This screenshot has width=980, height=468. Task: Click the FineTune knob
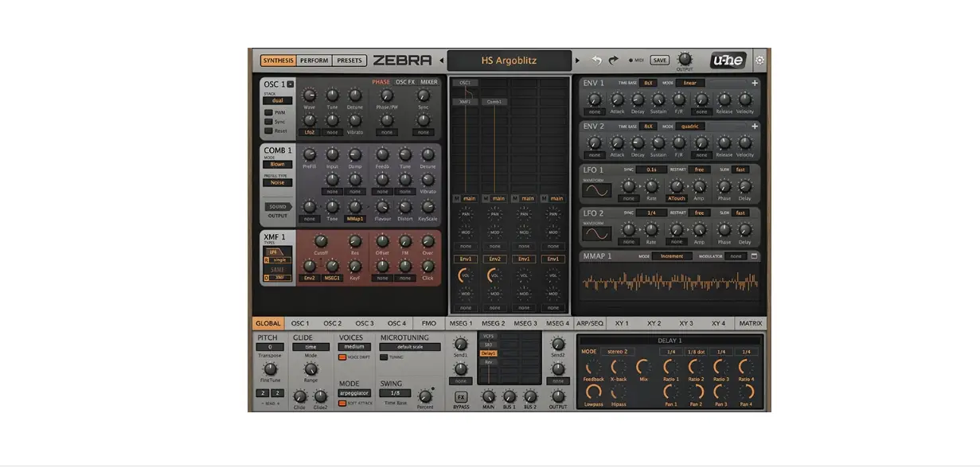tap(270, 369)
